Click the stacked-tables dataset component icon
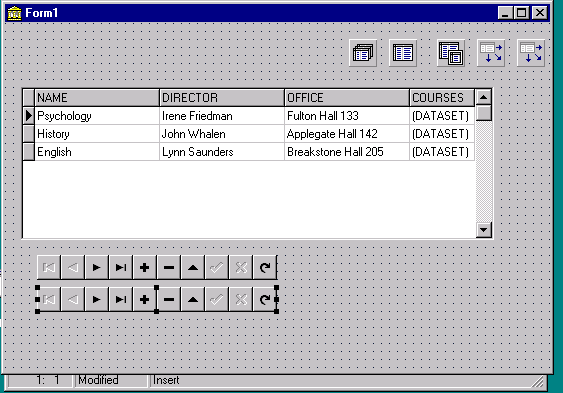 363,53
